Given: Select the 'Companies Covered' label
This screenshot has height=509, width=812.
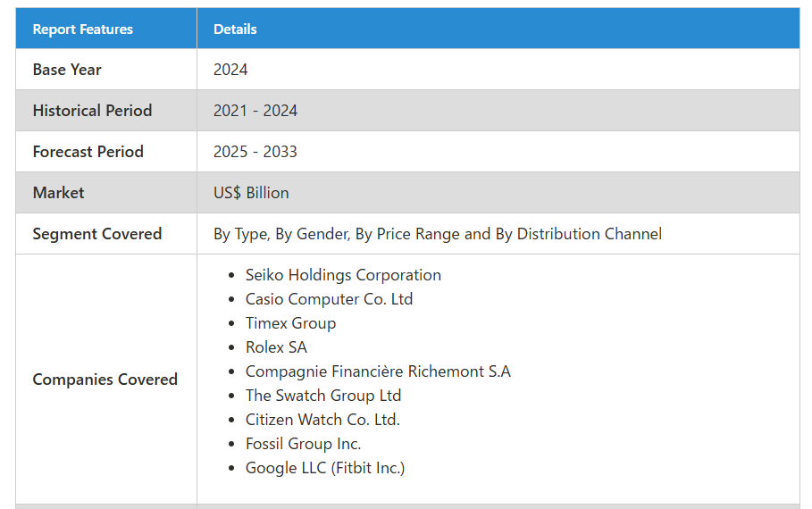Looking at the screenshot, I should pyautogui.click(x=105, y=379).
